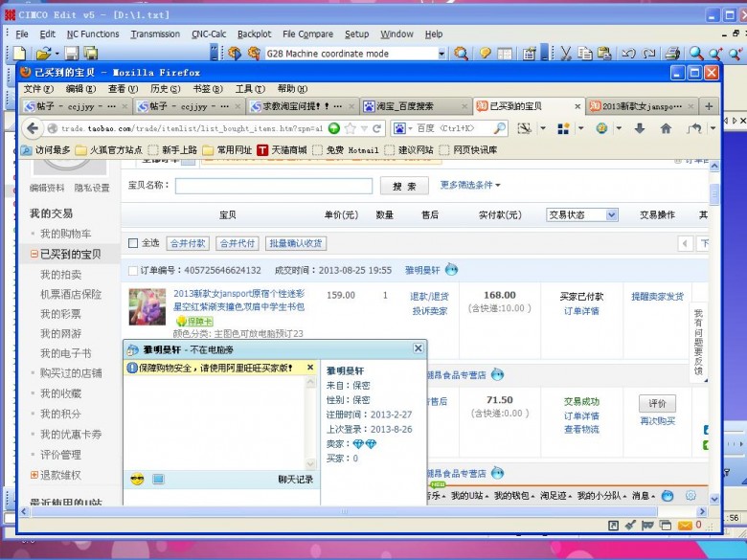Click screenshot scissors icon in Firefox toolbar
This screenshot has width=747, height=560.
click(525, 128)
